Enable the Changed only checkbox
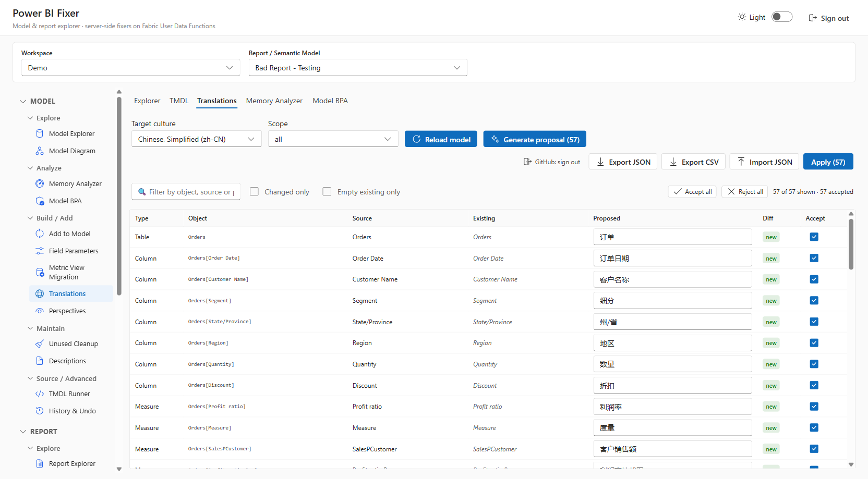 click(254, 191)
